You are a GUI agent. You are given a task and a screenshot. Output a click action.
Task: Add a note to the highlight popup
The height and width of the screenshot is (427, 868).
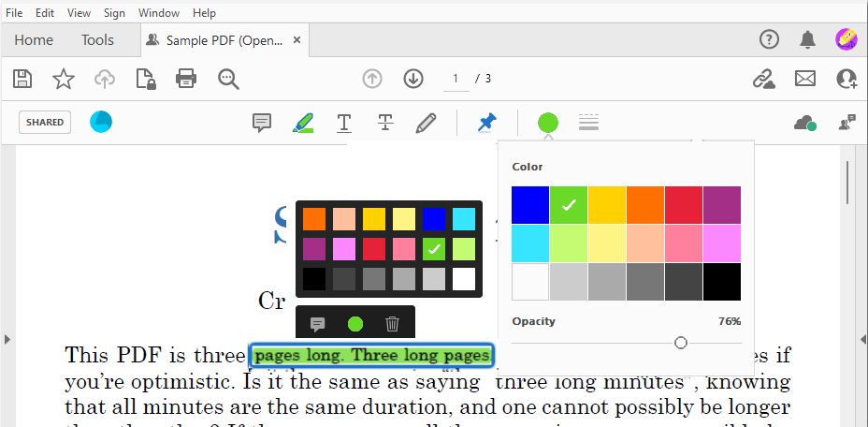(x=318, y=324)
